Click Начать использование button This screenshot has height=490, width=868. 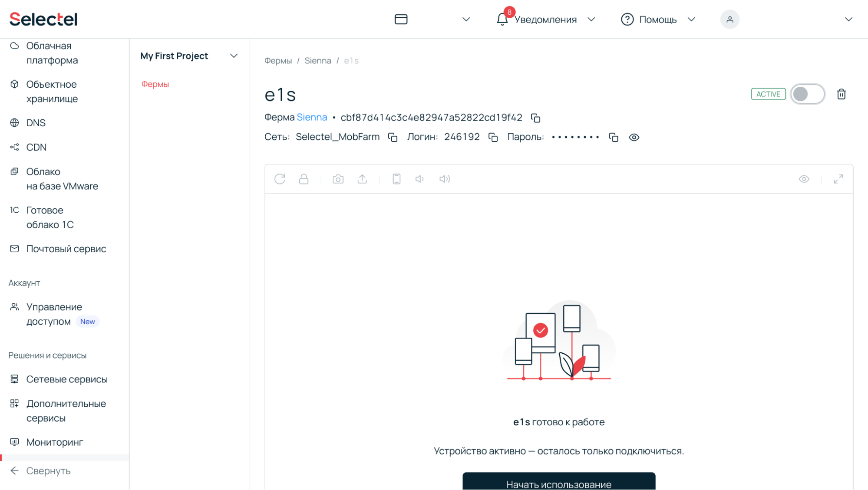558,484
